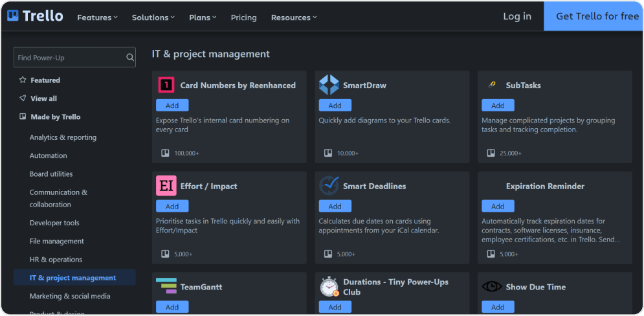Click 'Quickly add diagrams to your Trello cards.'
Viewport: 644px width, 316px height.
[x=385, y=120]
